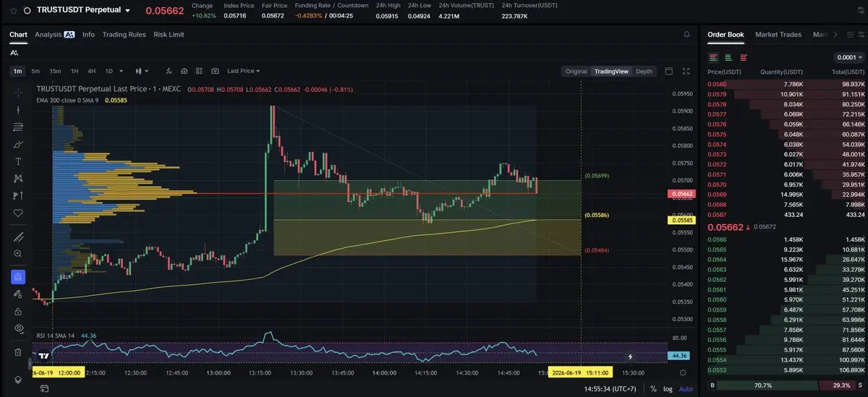Toggle the magnet mode tool
868x397 pixels.
click(x=18, y=276)
